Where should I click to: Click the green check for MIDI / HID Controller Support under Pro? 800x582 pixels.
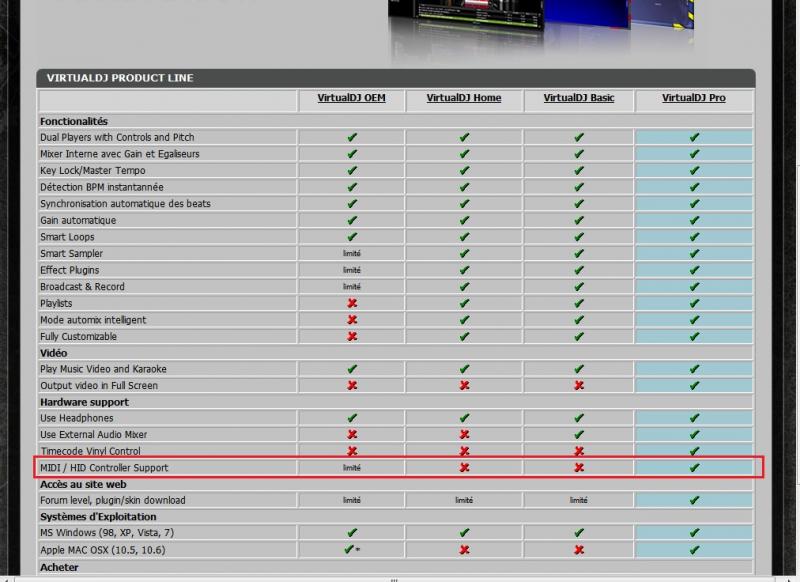click(x=694, y=467)
